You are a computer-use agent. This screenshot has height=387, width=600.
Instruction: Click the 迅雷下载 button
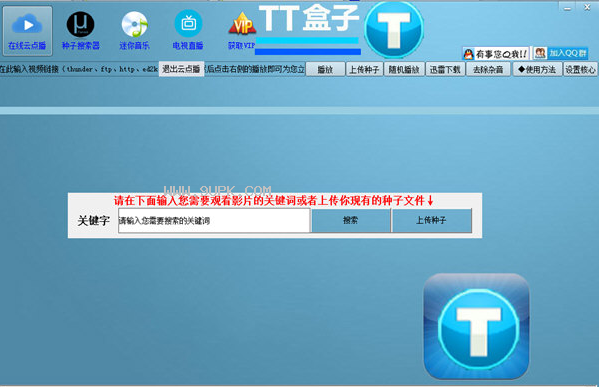[x=445, y=70]
